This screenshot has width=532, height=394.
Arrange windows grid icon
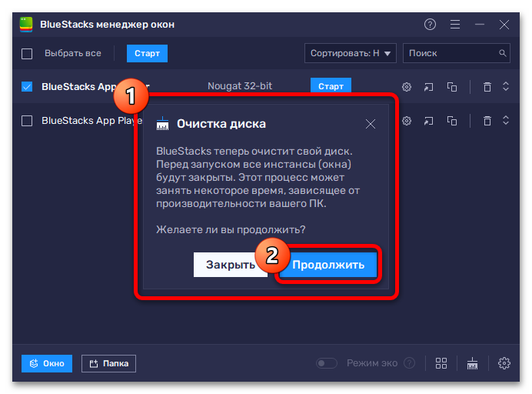441,363
